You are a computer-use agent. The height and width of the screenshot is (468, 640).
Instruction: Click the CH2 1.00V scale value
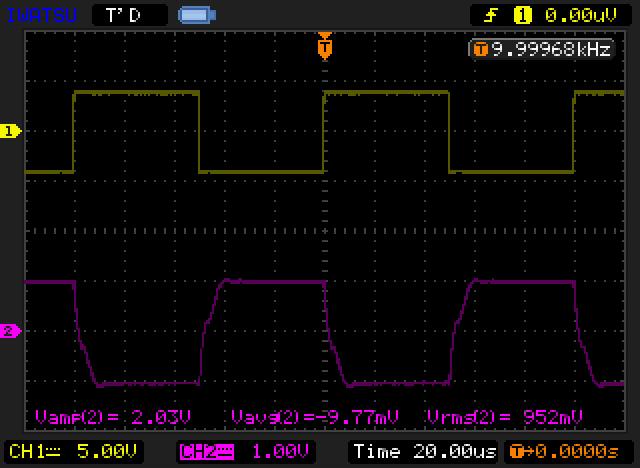point(280,452)
